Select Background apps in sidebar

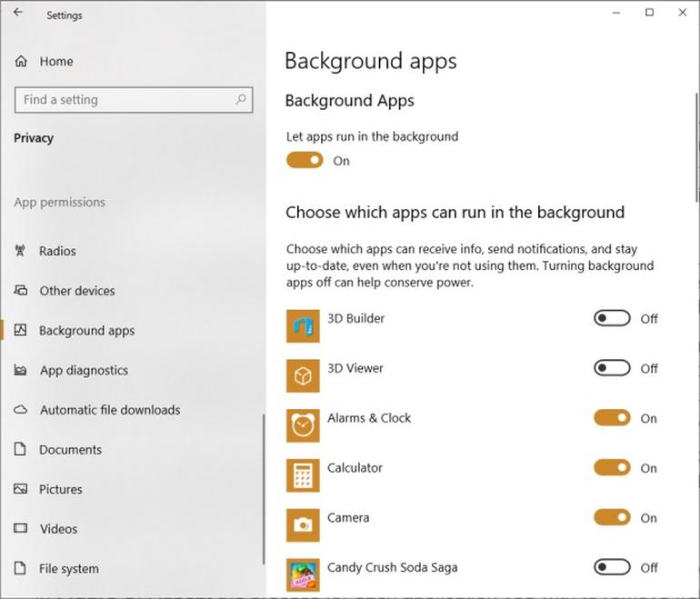coord(133,330)
